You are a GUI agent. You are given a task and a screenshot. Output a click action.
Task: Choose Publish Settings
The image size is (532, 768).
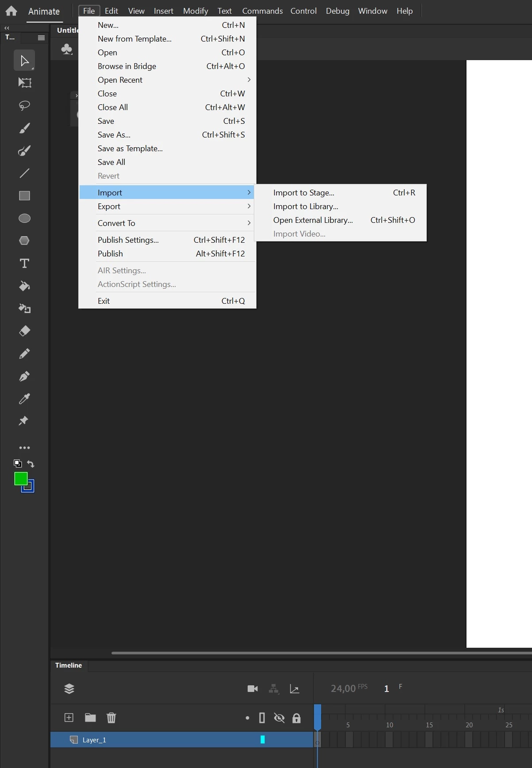(167, 240)
